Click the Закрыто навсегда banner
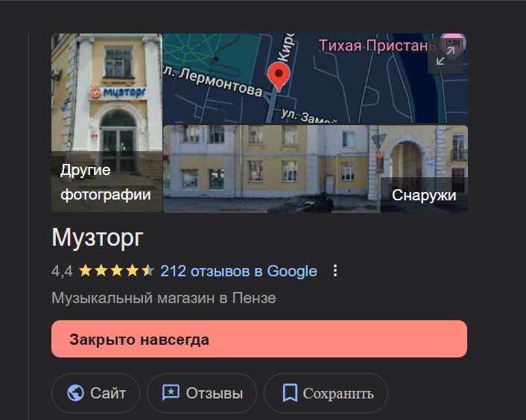 click(259, 339)
